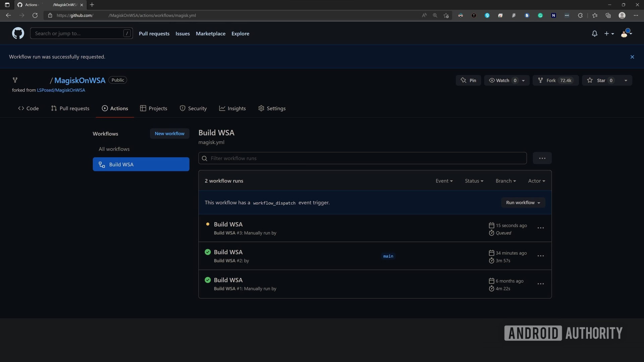Switch to the Code tab
This screenshot has height=362, width=644.
coord(28,108)
